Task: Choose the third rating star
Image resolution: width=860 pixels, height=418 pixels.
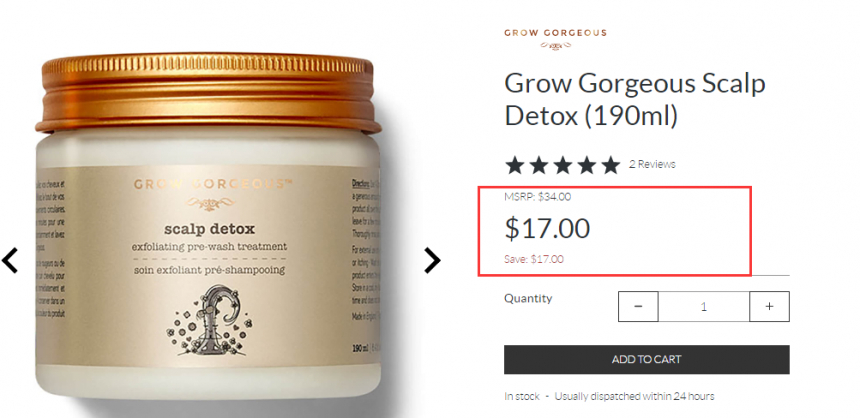Action: (x=563, y=165)
